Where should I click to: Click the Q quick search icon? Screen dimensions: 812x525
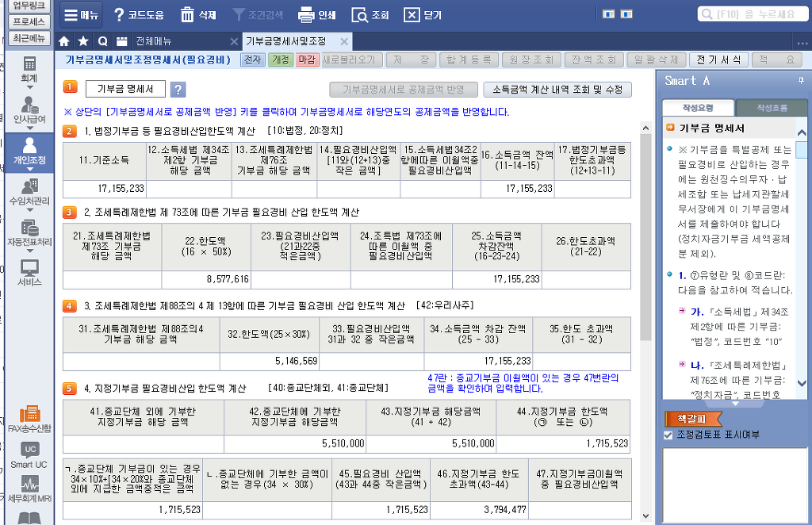[x=102, y=41]
